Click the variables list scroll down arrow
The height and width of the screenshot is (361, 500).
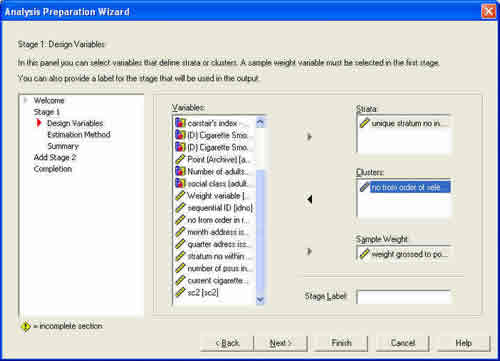tap(260, 300)
